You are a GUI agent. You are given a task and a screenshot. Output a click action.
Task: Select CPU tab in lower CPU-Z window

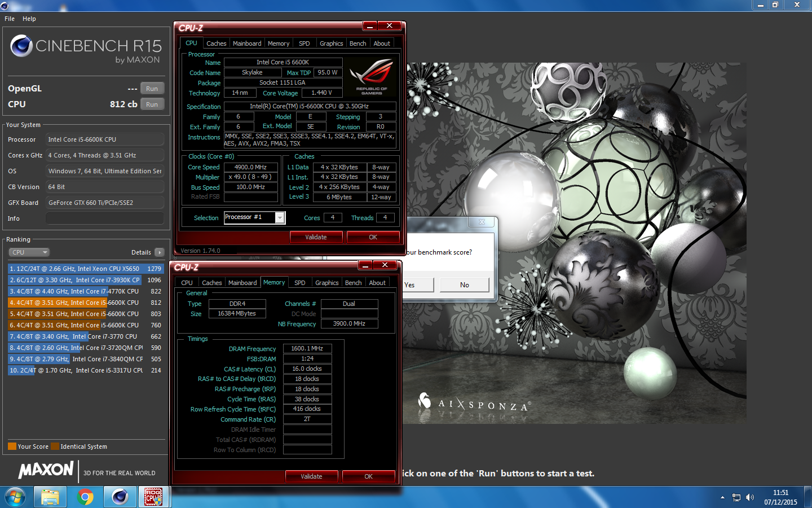187,283
